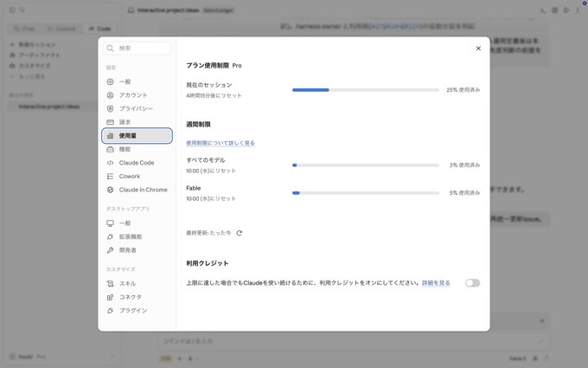The height and width of the screenshot is (368, 588).
Task: Close the settings dialog
Action: pos(478,48)
